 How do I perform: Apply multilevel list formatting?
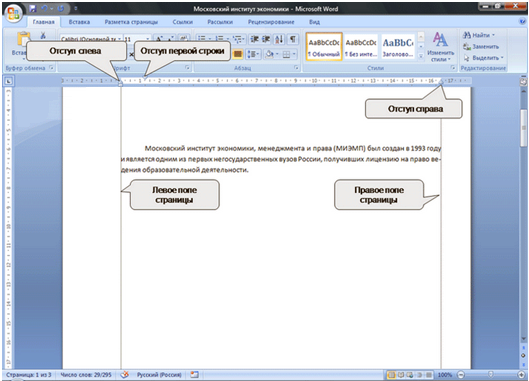click(x=238, y=39)
